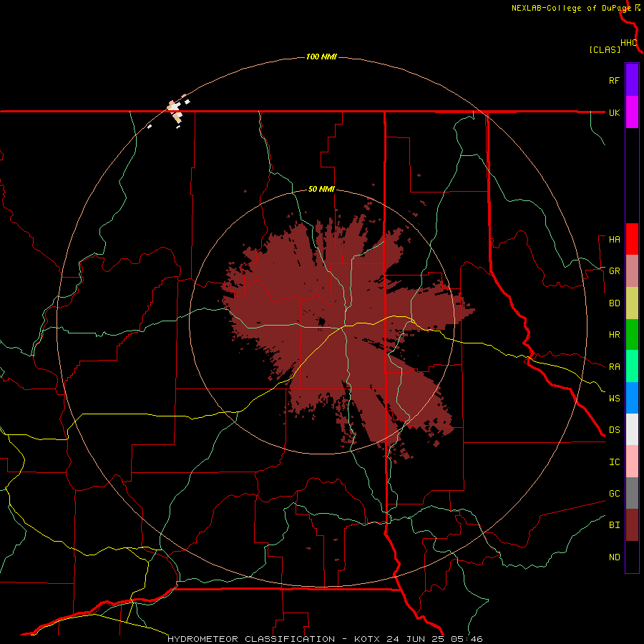Click the 50 NMI range ring label
The height and width of the screenshot is (644, 644).
point(321,190)
